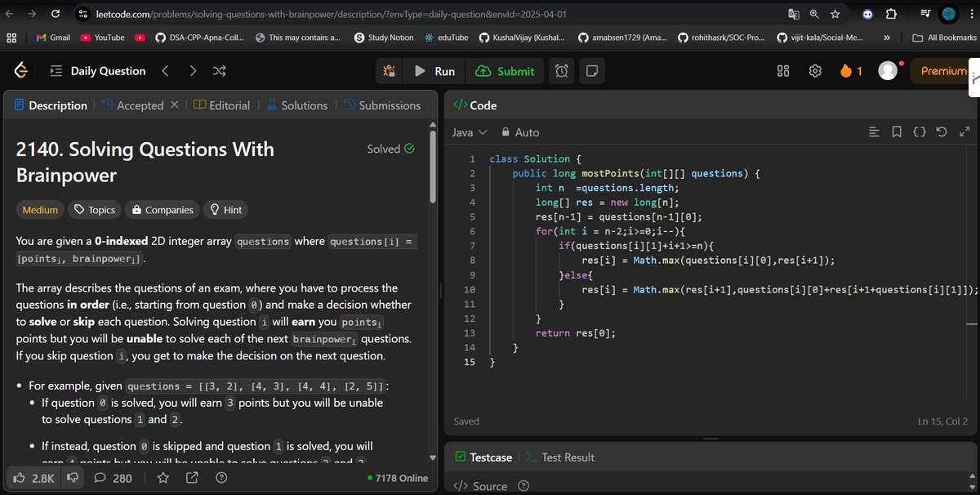Image resolution: width=980 pixels, height=495 pixels.
Task: Open previous daily question arrow
Action: coord(166,71)
